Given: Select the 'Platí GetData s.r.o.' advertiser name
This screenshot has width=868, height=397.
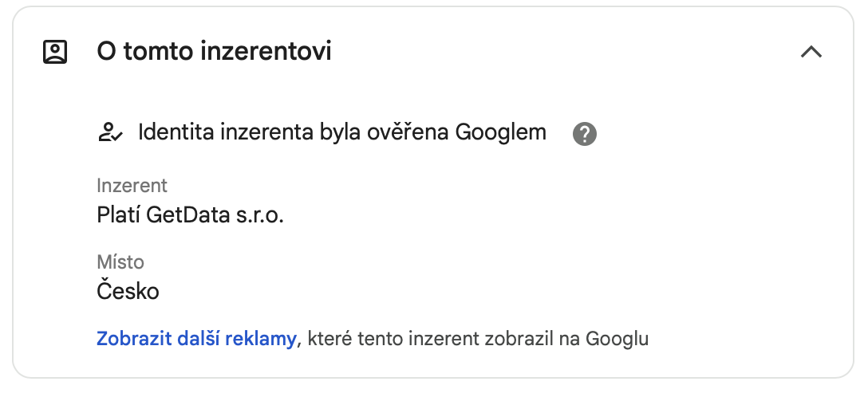Looking at the screenshot, I should coord(190,214).
